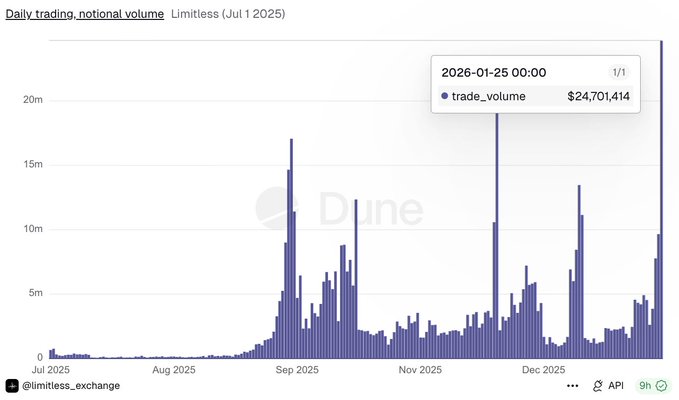
Task: Click the limitless_exchange avatar icon
Action: (x=12, y=385)
